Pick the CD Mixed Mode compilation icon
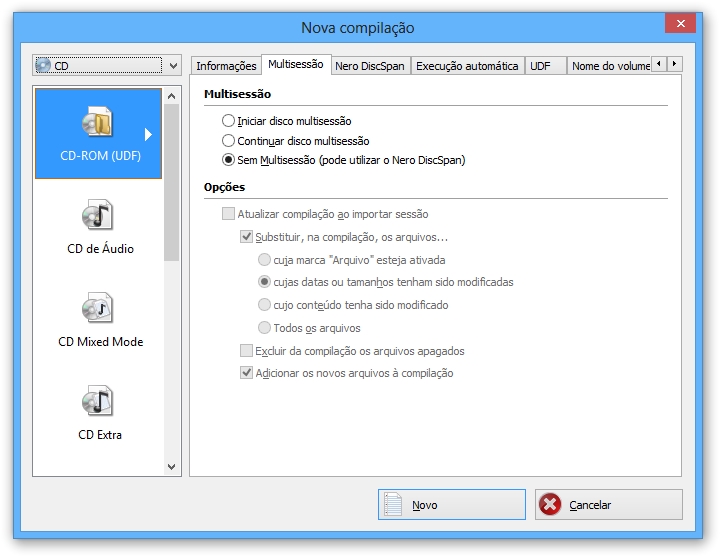Image resolution: width=720 pixels, height=558 pixels. tap(97, 308)
